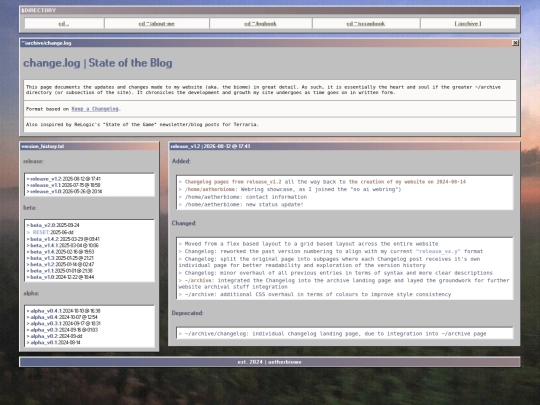Open alpha_v0.3.1 version entry
540x405 pixels.
(x=64, y=323)
